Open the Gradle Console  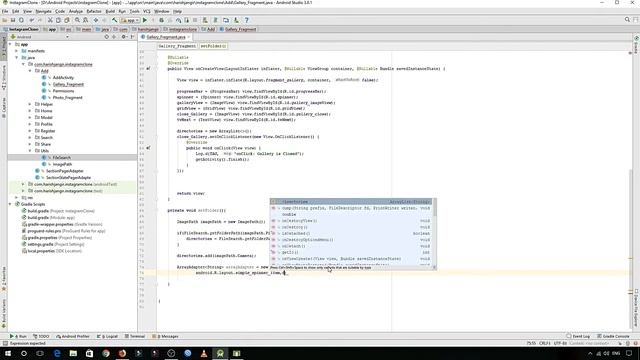613,336
